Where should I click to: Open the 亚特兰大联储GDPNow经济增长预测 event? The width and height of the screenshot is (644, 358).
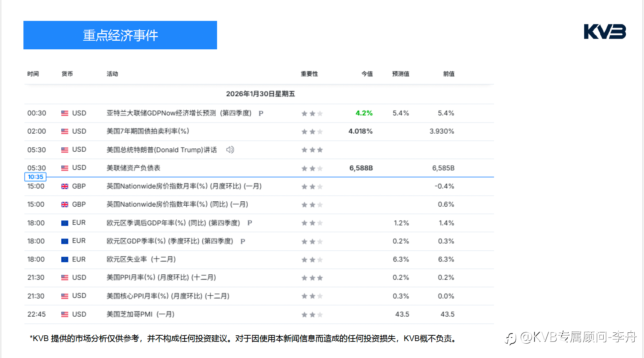179,113
